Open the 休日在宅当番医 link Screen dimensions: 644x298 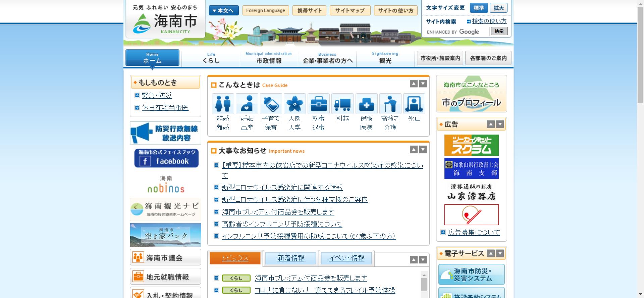coord(165,108)
